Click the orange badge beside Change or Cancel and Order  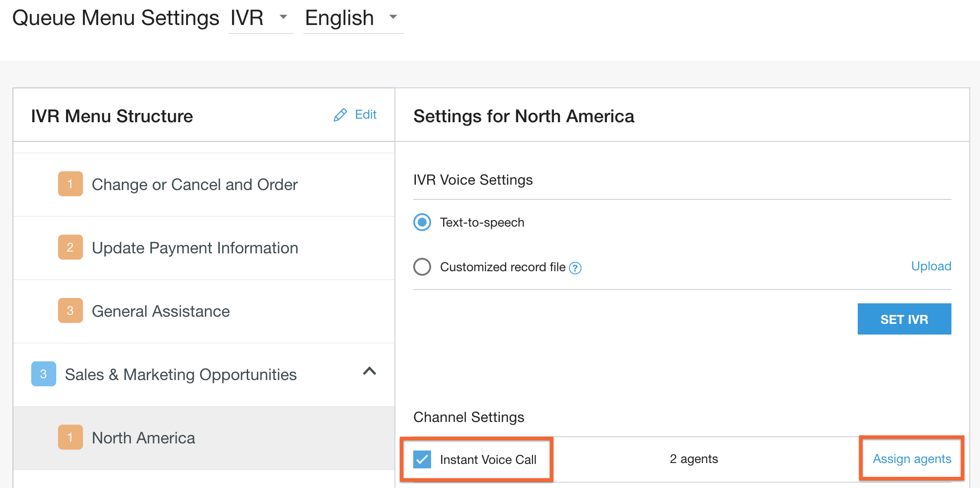(70, 184)
